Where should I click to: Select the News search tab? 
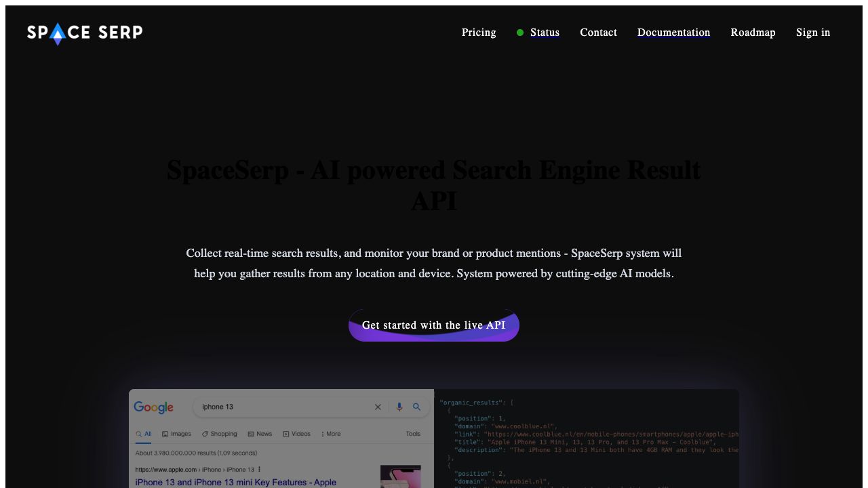pyautogui.click(x=260, y=434)
